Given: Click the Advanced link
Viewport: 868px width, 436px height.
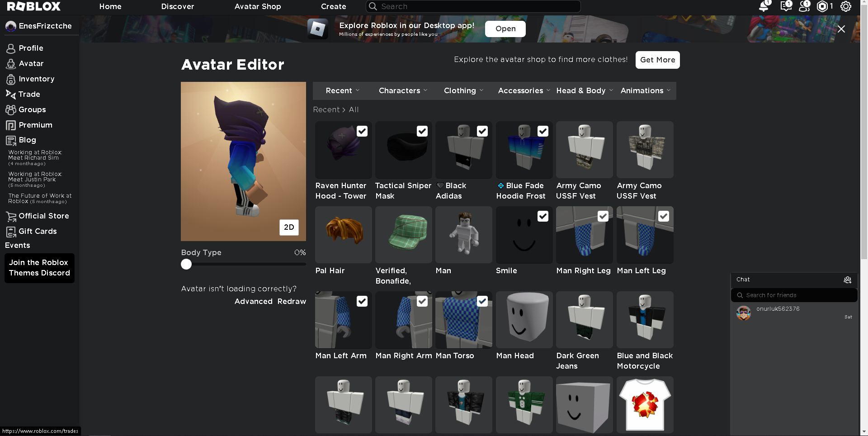Looking at the screenshot, I should [x=254, y=302].
